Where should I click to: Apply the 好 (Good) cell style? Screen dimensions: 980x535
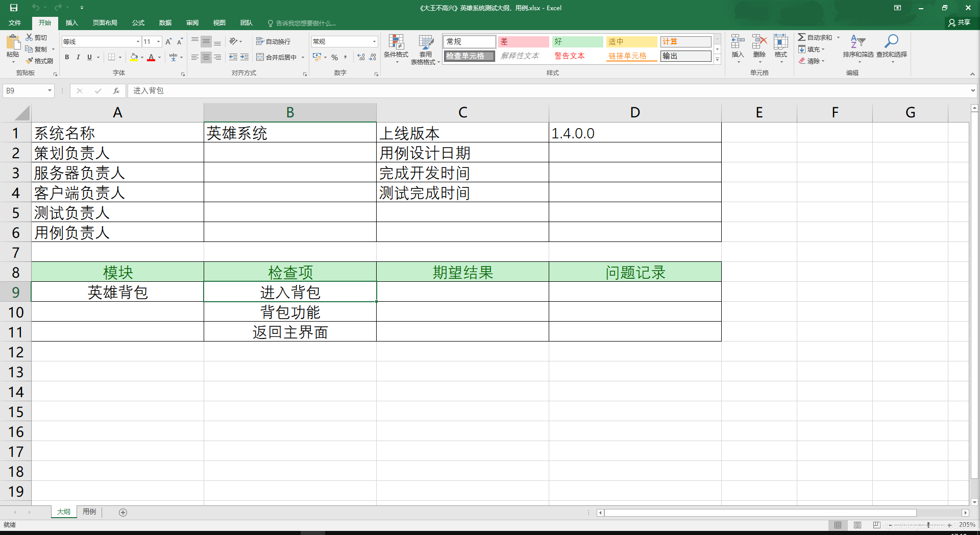pos(578,41)
